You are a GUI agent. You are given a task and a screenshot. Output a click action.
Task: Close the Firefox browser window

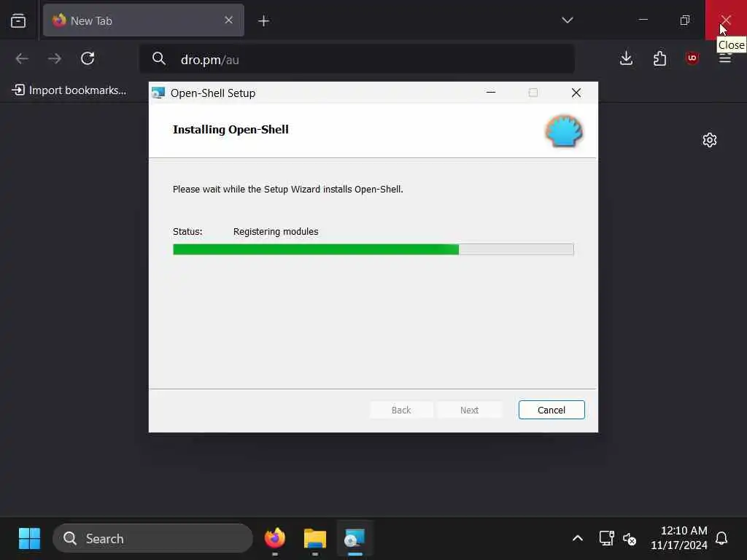click(x=726, y=20)
